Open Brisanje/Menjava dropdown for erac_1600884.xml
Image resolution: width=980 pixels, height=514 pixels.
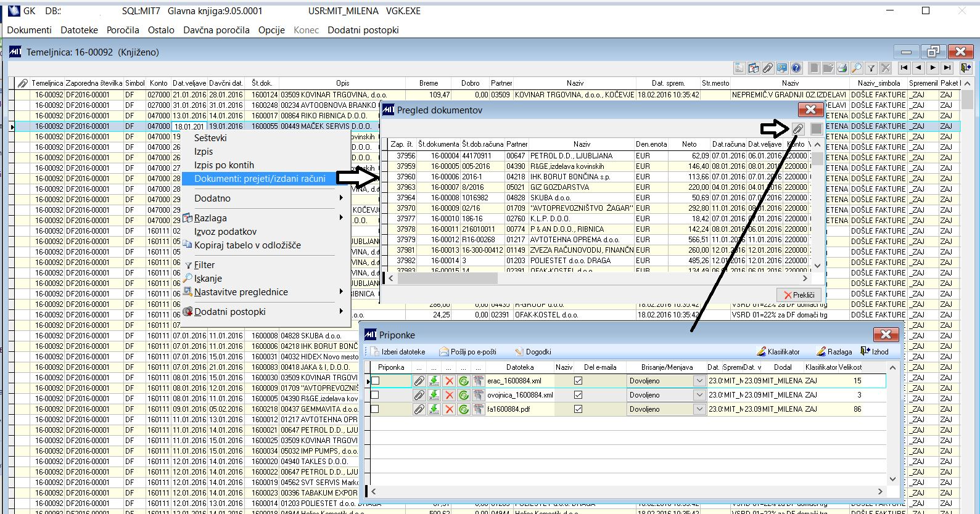click(x=699, y=381)
